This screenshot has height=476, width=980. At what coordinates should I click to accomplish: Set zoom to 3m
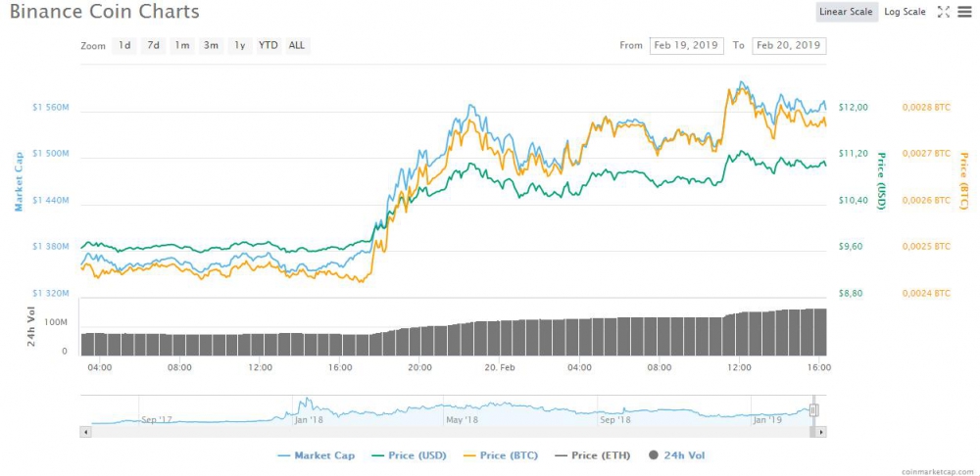(212, 46)
